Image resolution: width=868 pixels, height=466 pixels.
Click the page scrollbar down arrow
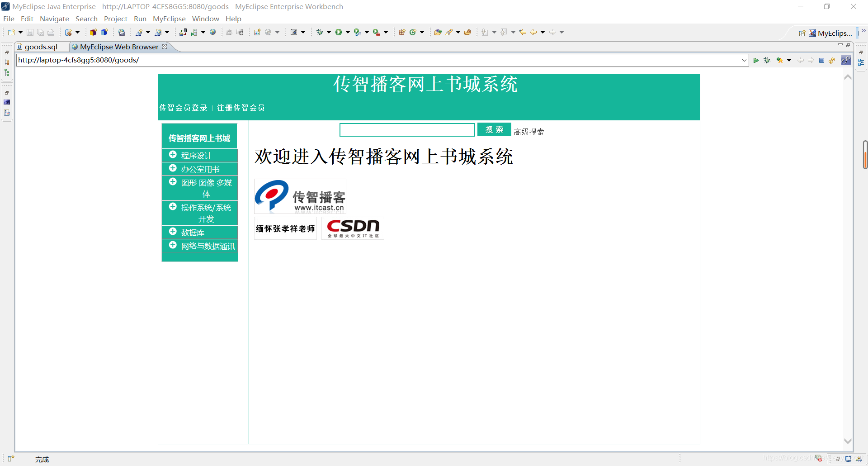pyautogui.click(x=848, y=441)
